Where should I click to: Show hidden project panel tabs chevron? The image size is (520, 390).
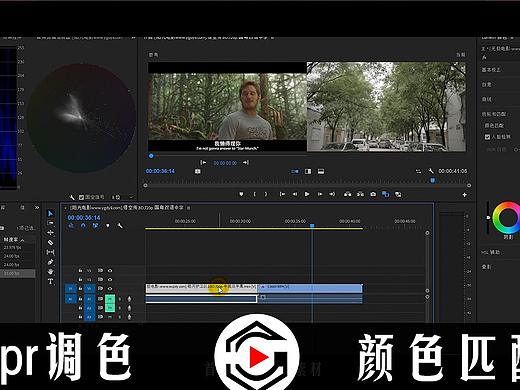(37, 208)
